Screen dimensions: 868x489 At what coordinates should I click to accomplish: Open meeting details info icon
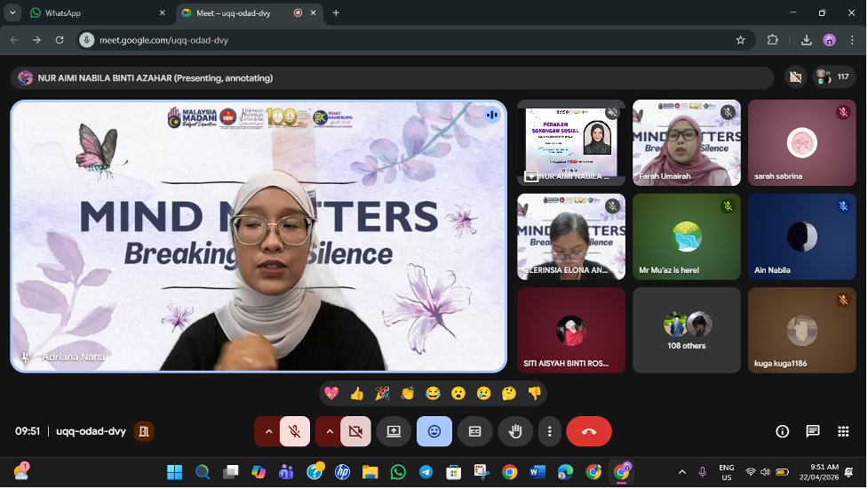[782, 431]
